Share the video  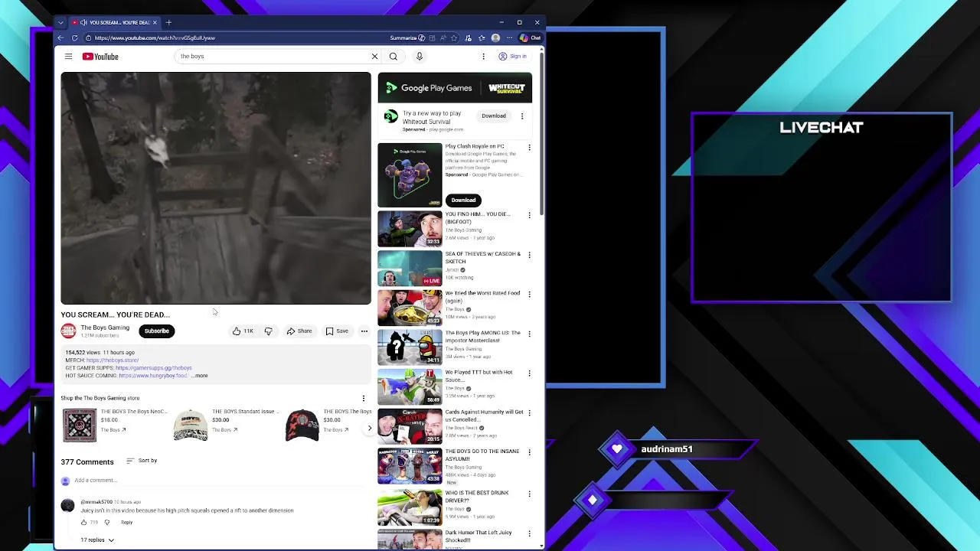click(299, 331)
